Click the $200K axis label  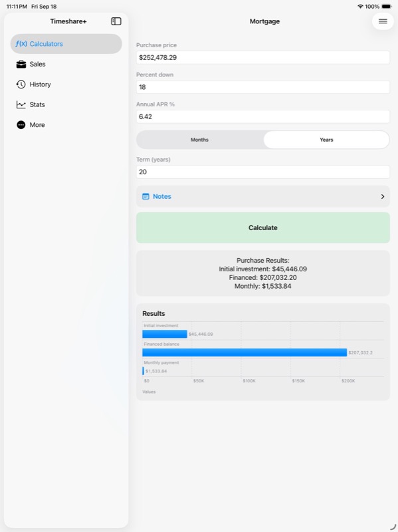click(x=348, y=381)
